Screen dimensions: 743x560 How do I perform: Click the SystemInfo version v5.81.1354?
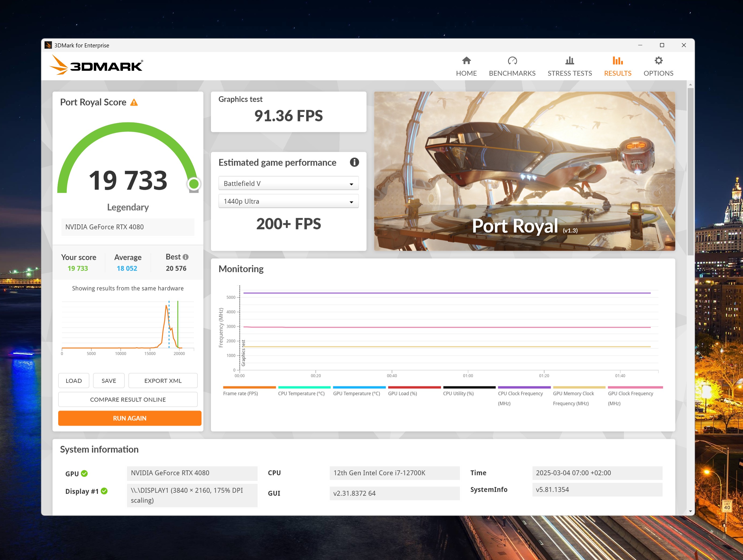click(x=597, y=489)
